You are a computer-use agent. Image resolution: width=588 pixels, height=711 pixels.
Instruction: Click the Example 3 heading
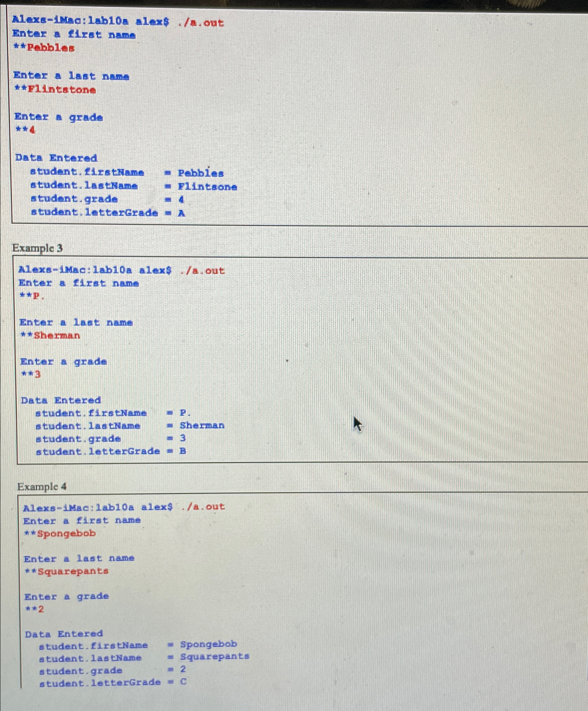point(37,248)
